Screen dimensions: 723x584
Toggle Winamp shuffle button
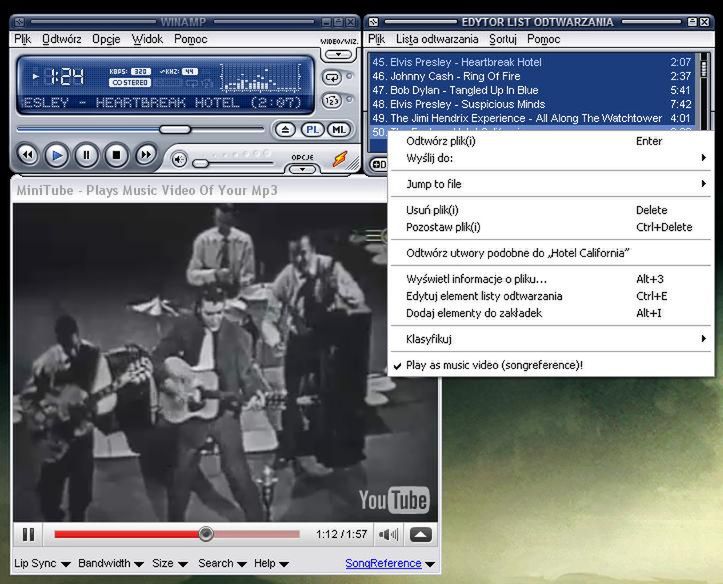[x=332, y=100]
